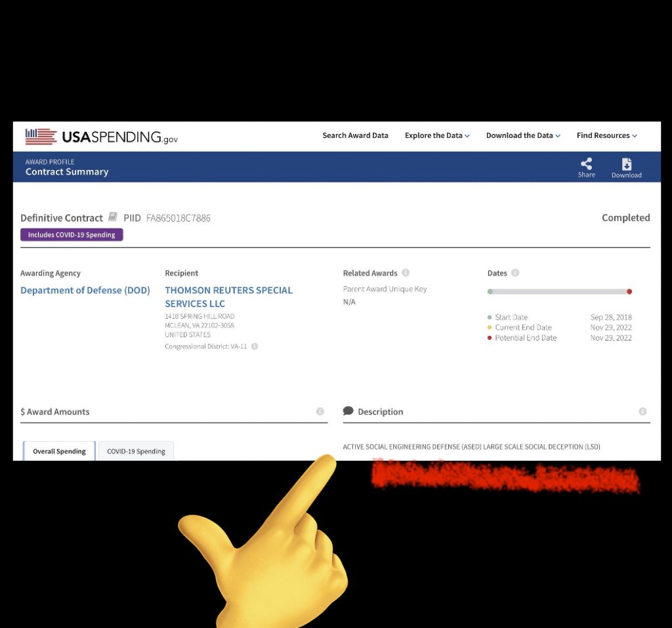
Task: Click Start Date value Sep 28, 2018
Action: [611, 317]
